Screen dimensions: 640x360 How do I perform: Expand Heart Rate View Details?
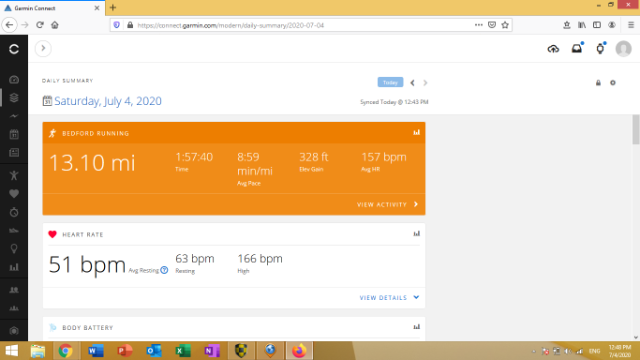point(389,298)
